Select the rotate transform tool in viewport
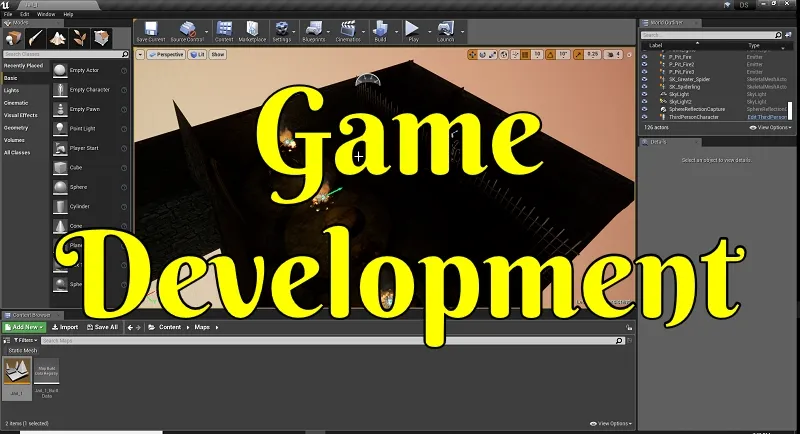 coord(483,55)
